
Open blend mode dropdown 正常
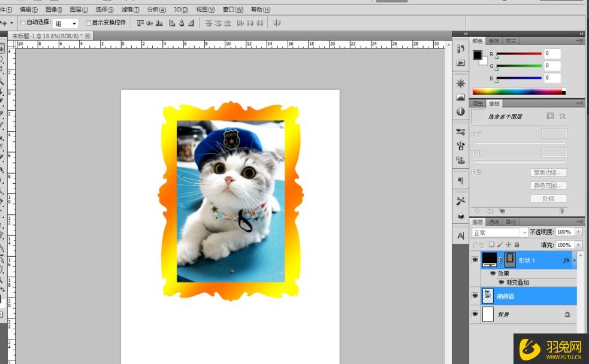click(x=500, y=233)
